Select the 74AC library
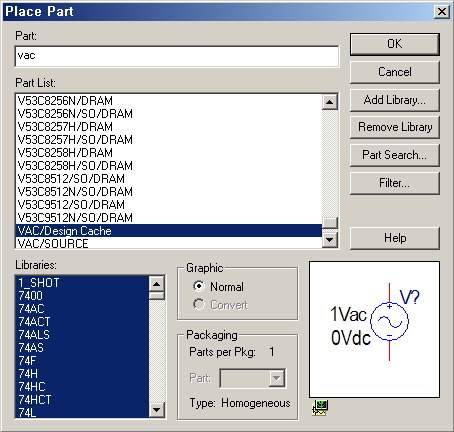This screenshot has height=432, width=454. tap(82, 309)
